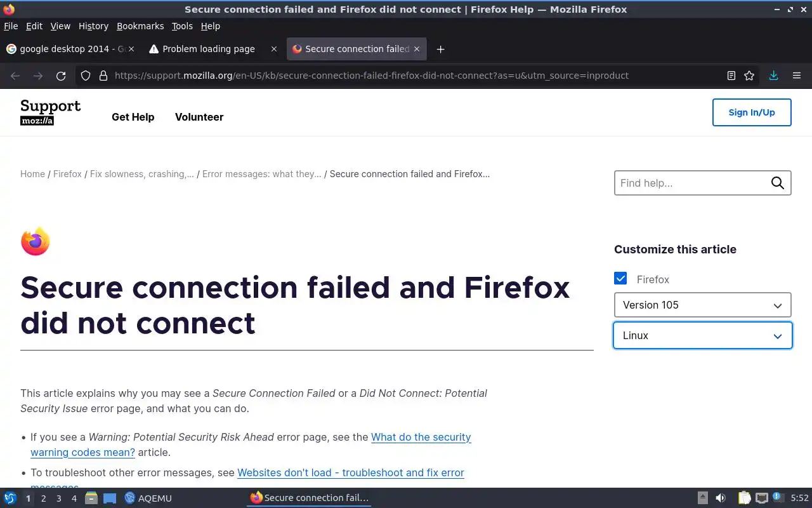Viewport: 812px width, 508px height.
Task: Open the tracking protection shield icon
Action: tap(86, 76)
